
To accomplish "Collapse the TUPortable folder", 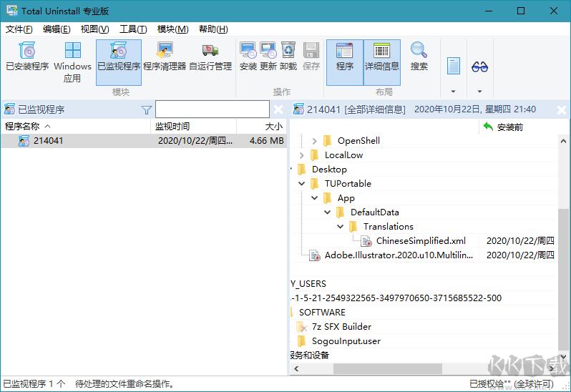I will coord(301,184).
